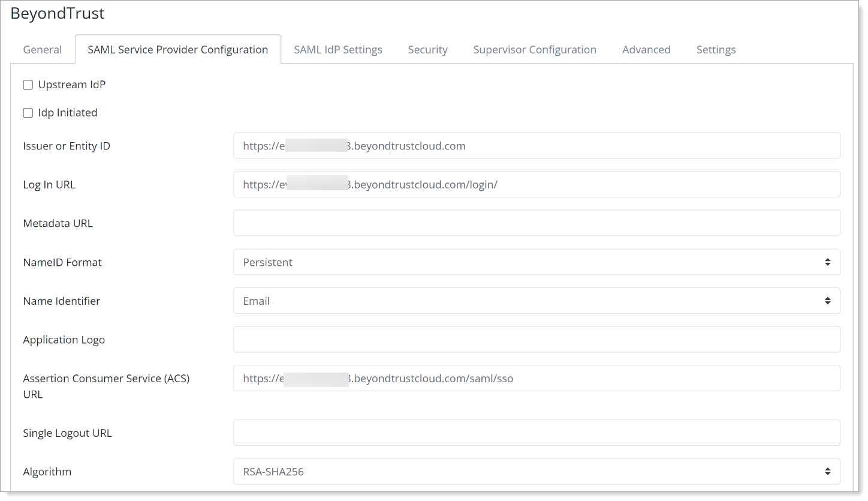Click the Upstream IdP label text

click(x=72, y=85)
